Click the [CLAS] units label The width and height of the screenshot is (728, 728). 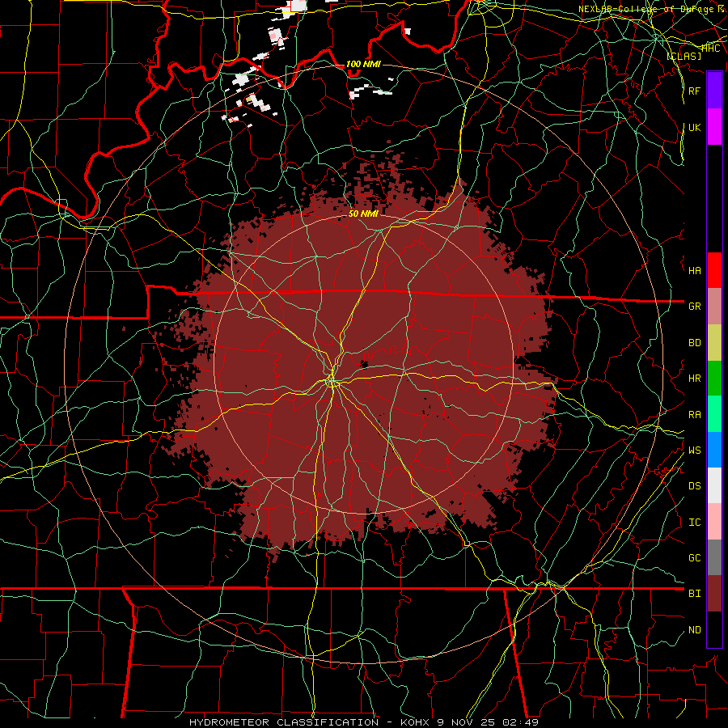[684, 57]
